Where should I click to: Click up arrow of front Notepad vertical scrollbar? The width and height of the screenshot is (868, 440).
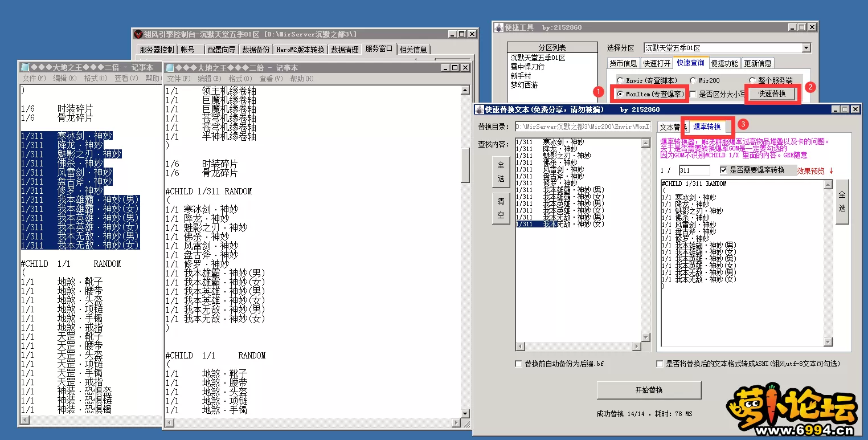[465, 90]
